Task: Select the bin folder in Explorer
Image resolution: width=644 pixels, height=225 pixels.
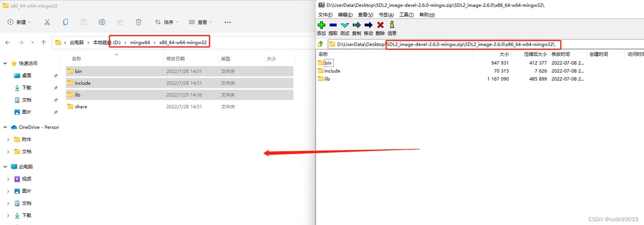Action: tap(180, 71)
